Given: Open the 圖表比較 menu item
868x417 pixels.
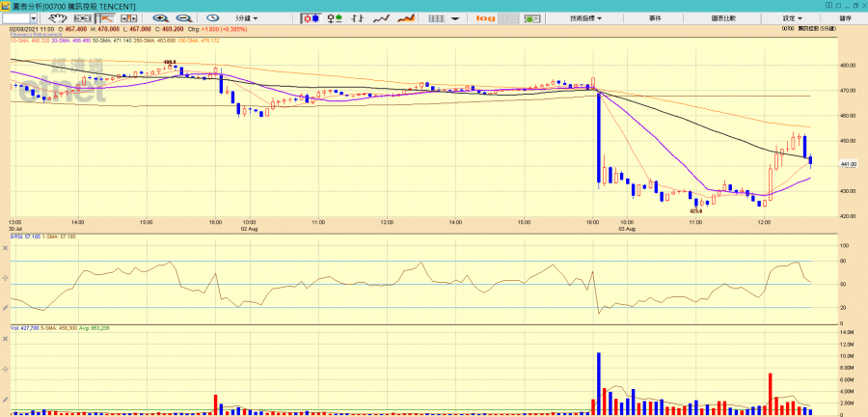Looking at the screenshot, I should pyautogui.click(x=723, y=18).
